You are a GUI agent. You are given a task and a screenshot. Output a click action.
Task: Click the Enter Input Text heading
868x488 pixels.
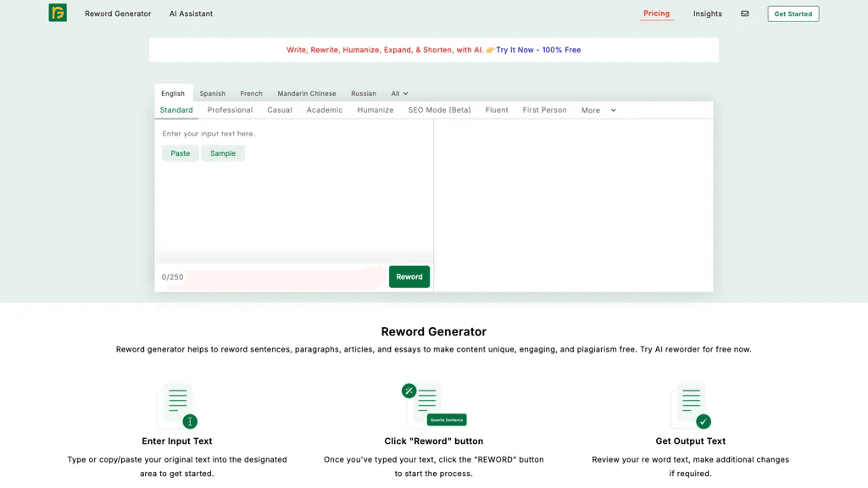pyautogui.click(x=177, y=441)
